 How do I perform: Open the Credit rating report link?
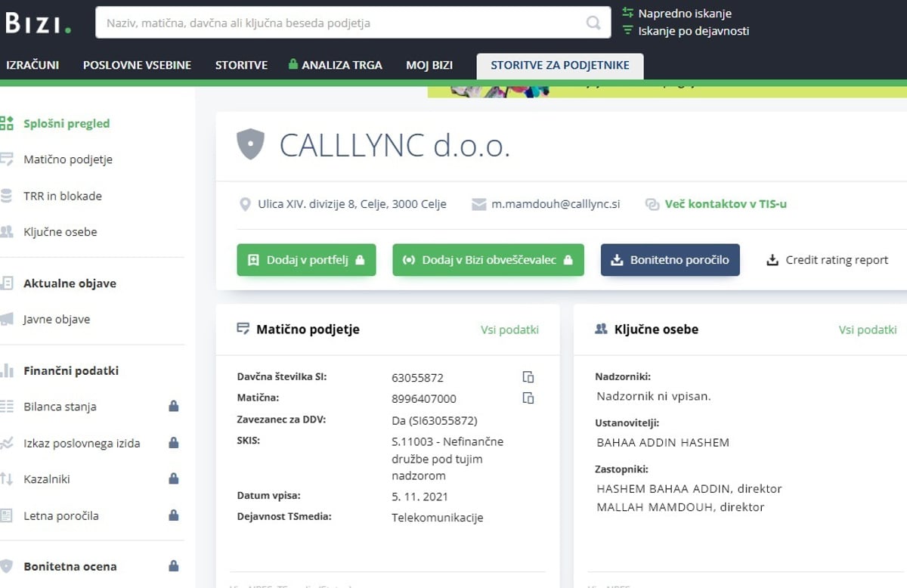[x=827, y=260]
